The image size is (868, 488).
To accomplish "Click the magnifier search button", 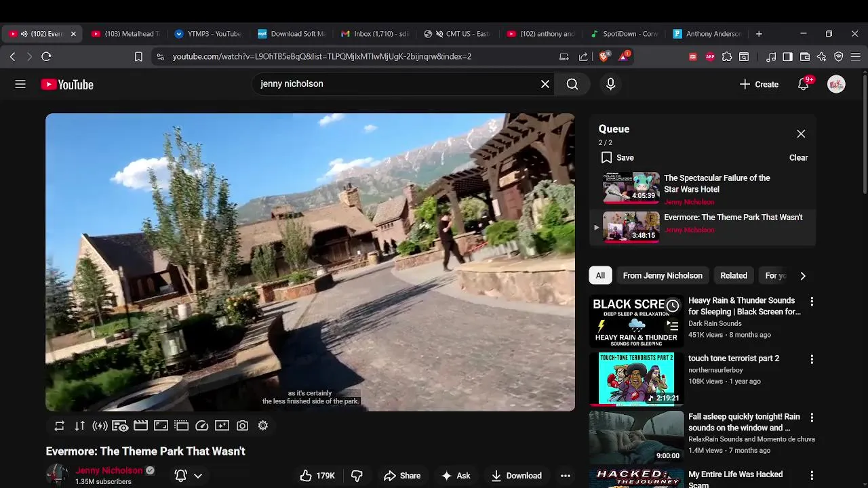I will point(572,84).
